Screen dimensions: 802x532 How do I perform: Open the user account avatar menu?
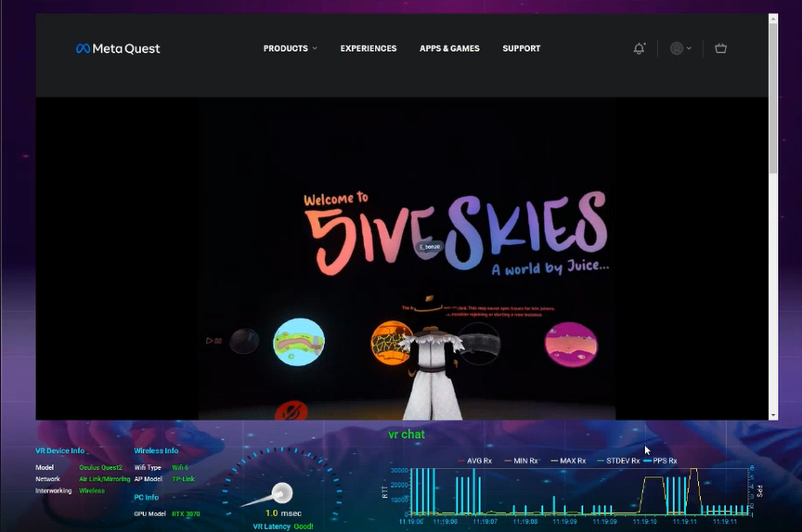click(680, 48)
